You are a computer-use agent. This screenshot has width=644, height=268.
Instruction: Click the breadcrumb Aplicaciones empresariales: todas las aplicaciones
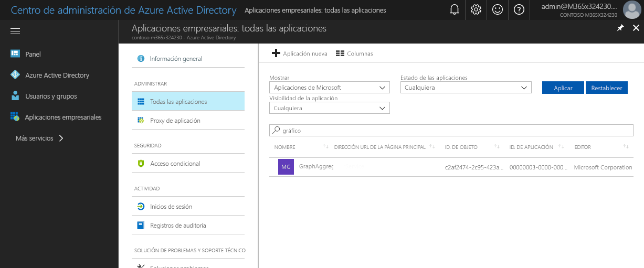coord(315,10)
